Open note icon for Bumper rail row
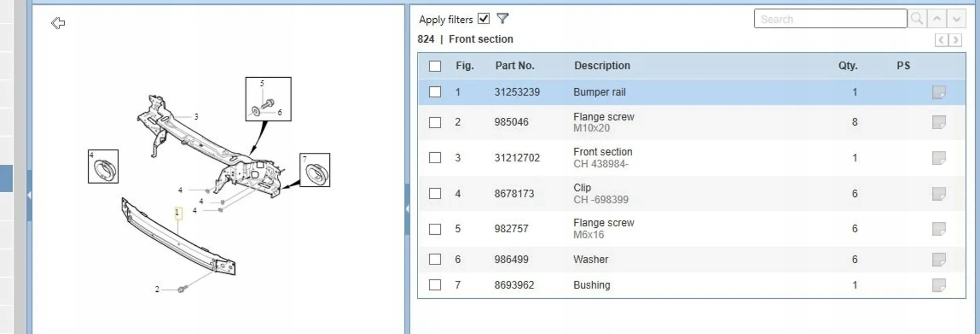Viewport: 980px width, 334px height. point(938,92)
